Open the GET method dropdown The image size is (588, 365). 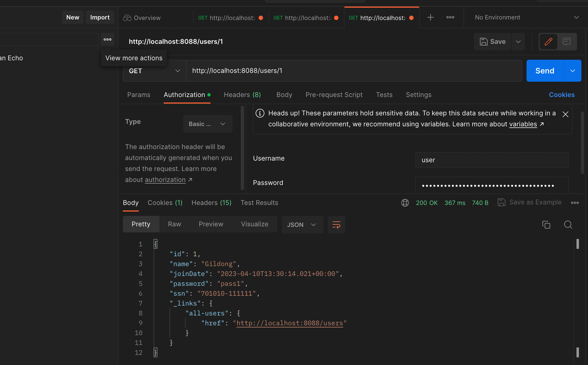click(x=154, y=71)
